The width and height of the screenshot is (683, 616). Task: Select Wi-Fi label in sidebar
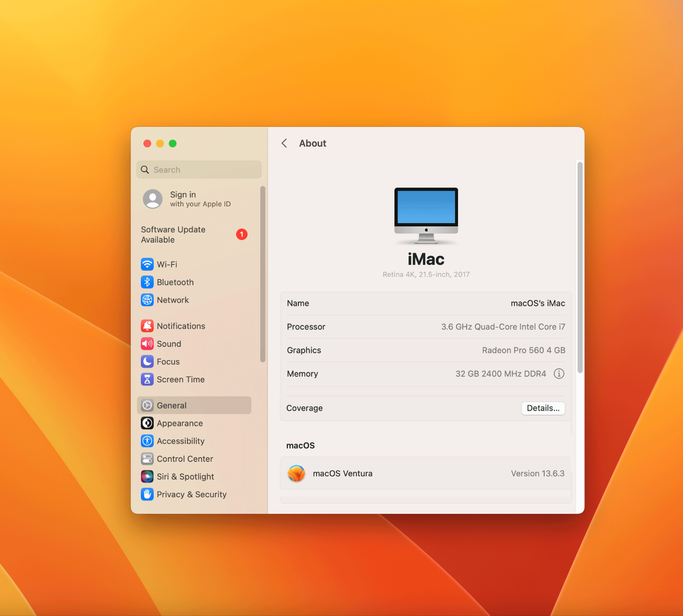[x=167, y=264]
